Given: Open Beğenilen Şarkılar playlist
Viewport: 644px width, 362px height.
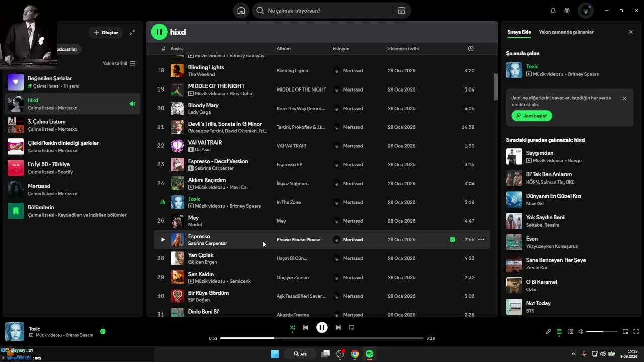Looking at the screenshot, I should (74, 82).
